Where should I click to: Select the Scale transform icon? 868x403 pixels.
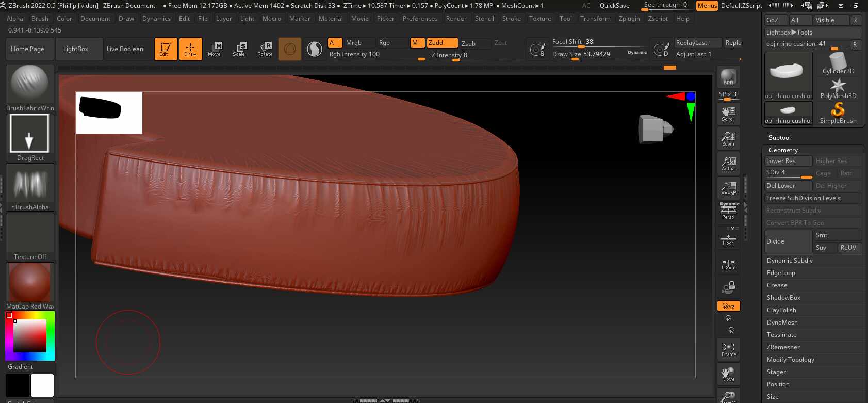(x=239, y=49)
